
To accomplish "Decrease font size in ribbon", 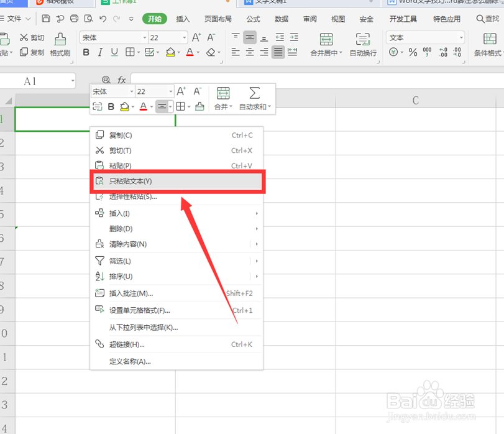I will tap(211, 37).
